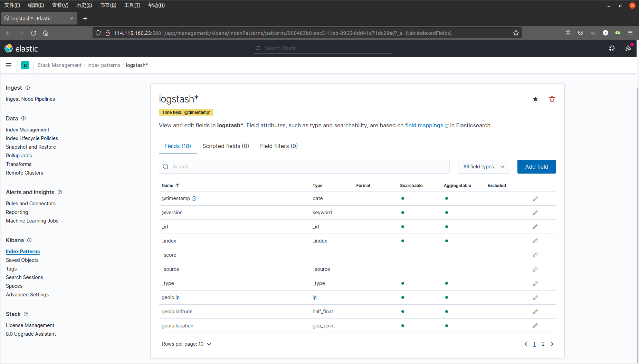Image resolution: width=639 pixels, height=364 pixels.
Task: Set logstash* as default index pattern star
Action: 535,99
